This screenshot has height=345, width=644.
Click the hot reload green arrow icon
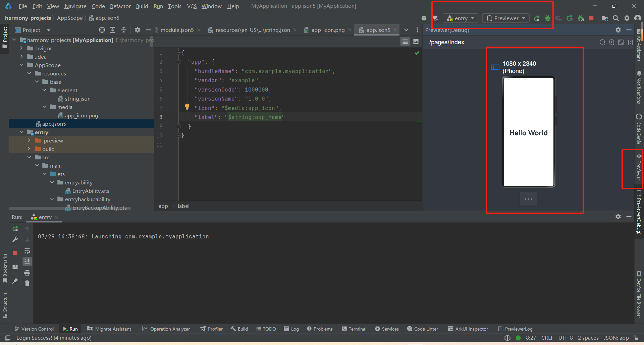point(570,18)
